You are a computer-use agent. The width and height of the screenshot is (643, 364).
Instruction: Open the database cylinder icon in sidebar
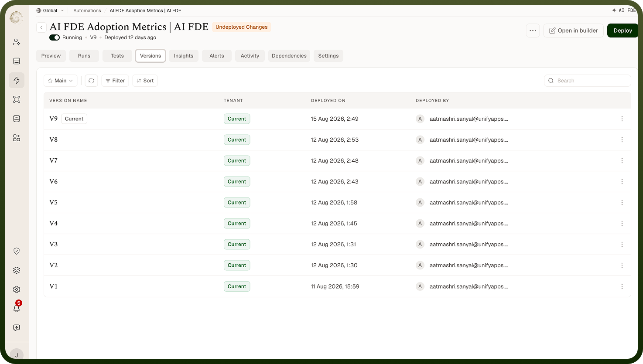(17, 119)
